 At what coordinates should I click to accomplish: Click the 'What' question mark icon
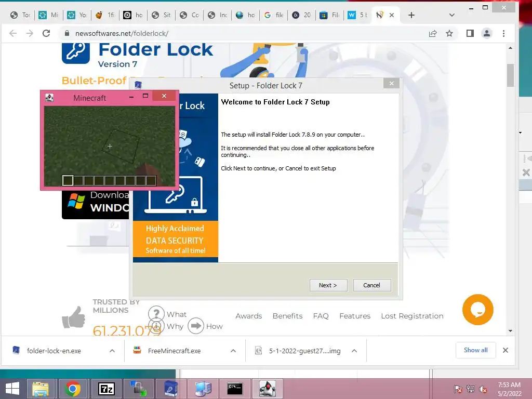[156, 313]
